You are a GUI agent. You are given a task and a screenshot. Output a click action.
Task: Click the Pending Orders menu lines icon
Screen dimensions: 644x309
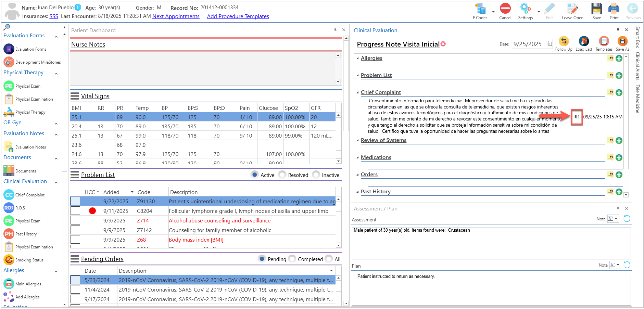point(75,259)
